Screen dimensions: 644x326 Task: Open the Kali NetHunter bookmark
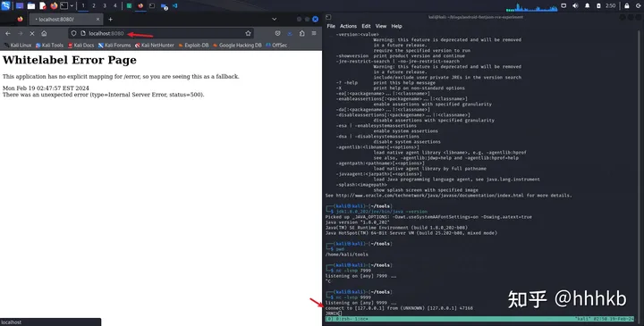[x=155, y=46]
